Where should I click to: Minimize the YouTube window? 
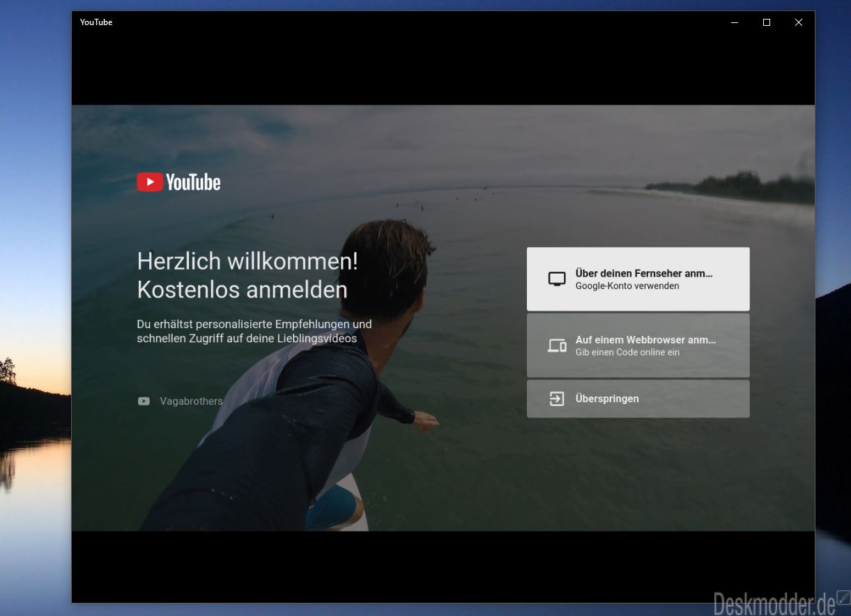(x=735, y=22)
